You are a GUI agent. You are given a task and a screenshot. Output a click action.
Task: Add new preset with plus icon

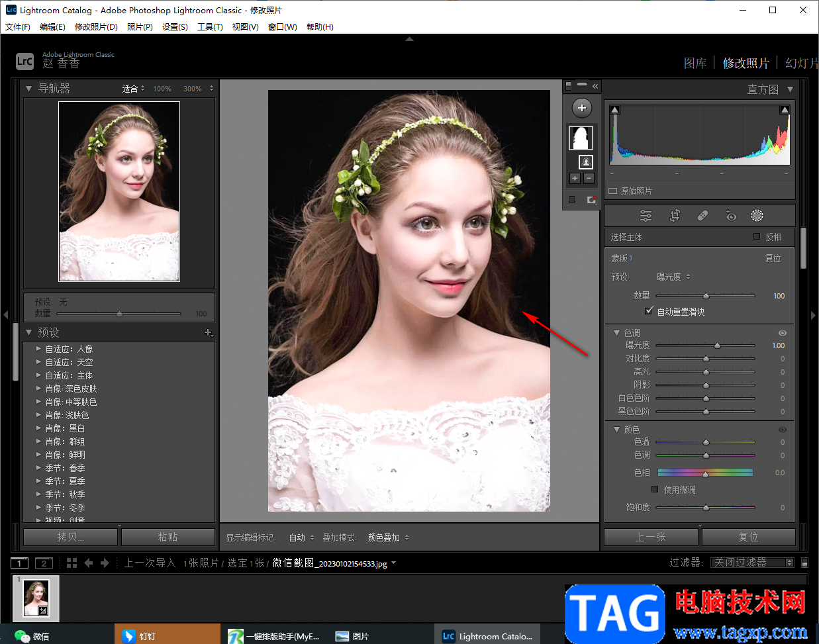[208, 332]
